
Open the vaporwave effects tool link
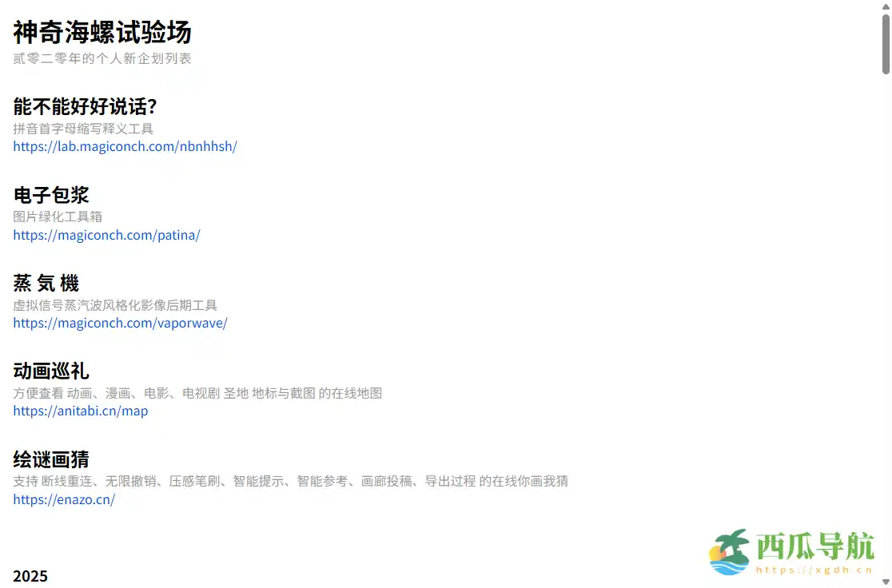click(120, 323)
